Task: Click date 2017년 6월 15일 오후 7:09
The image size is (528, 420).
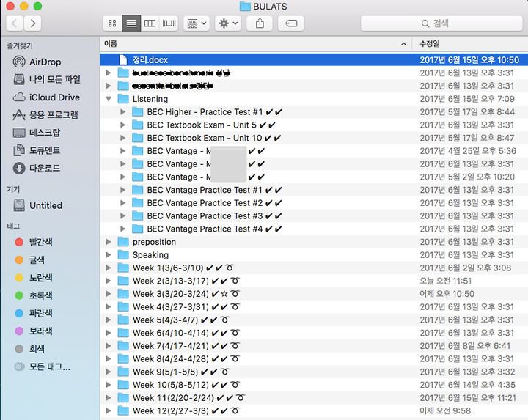Action: 467,99
